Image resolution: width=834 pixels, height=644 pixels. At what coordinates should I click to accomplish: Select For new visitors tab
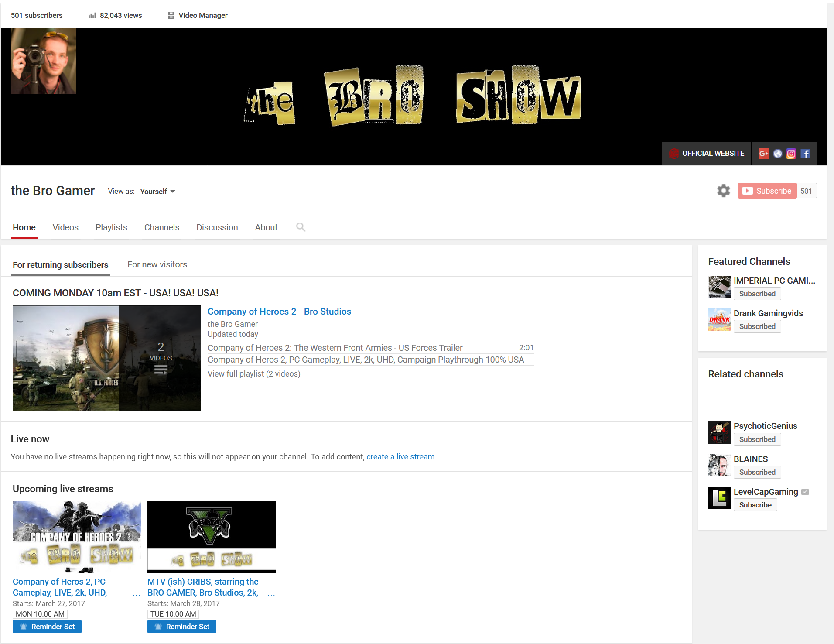pos(157,264)
